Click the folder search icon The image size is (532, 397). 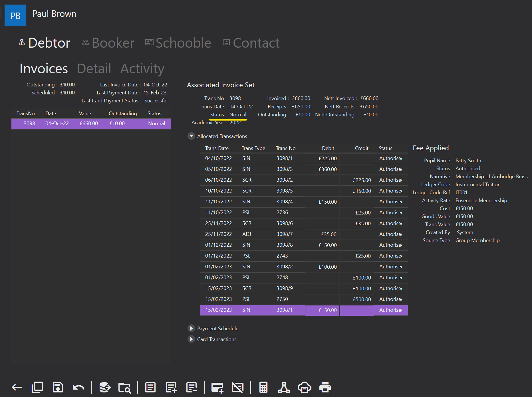coord(125,388)
